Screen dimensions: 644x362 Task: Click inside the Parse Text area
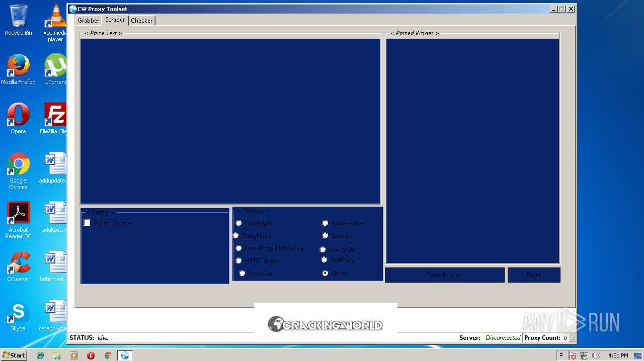click(x=230, y=121)
